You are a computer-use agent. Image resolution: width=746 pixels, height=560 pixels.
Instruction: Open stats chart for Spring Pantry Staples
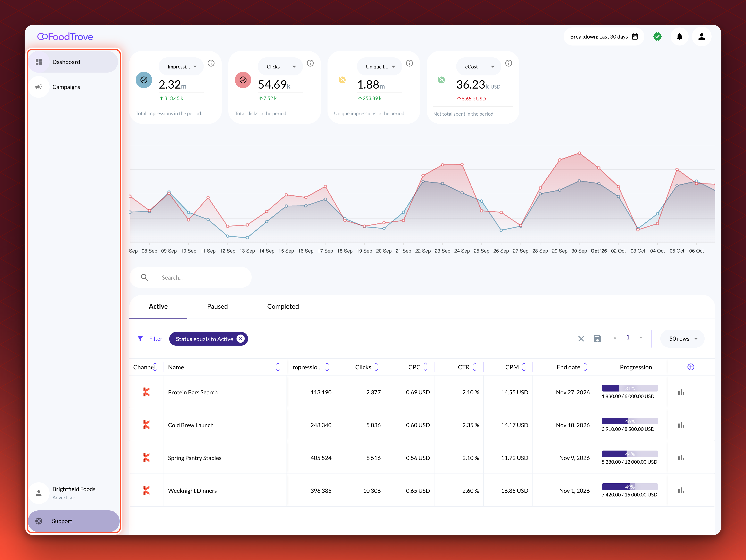pos(681,458)
